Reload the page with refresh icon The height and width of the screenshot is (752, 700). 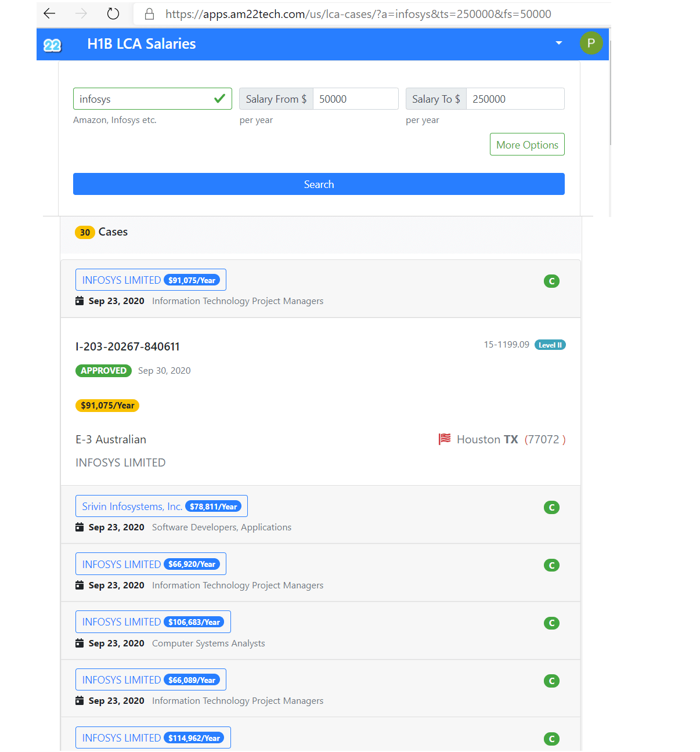coord(113,14)
